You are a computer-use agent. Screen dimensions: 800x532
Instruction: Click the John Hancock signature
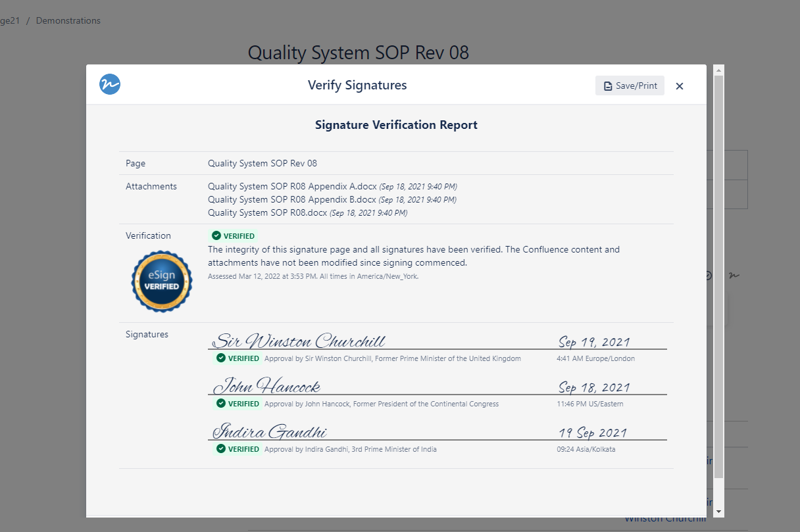267,386
